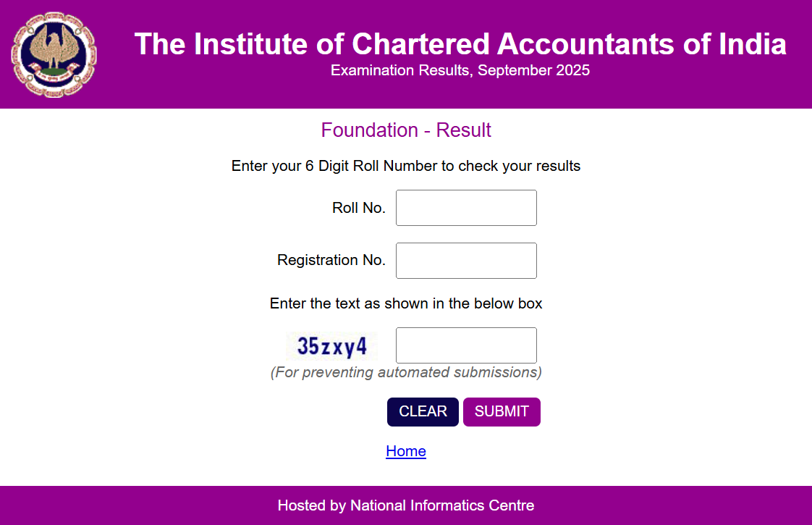Click the preventing automated submissions note
Viewport: 812px width, 525px height.
coord(406,372)
